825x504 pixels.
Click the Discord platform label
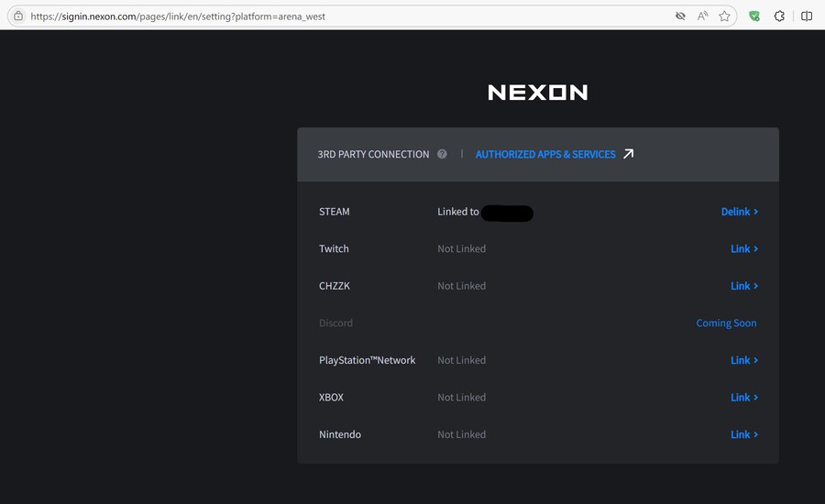tap(335, 323)
